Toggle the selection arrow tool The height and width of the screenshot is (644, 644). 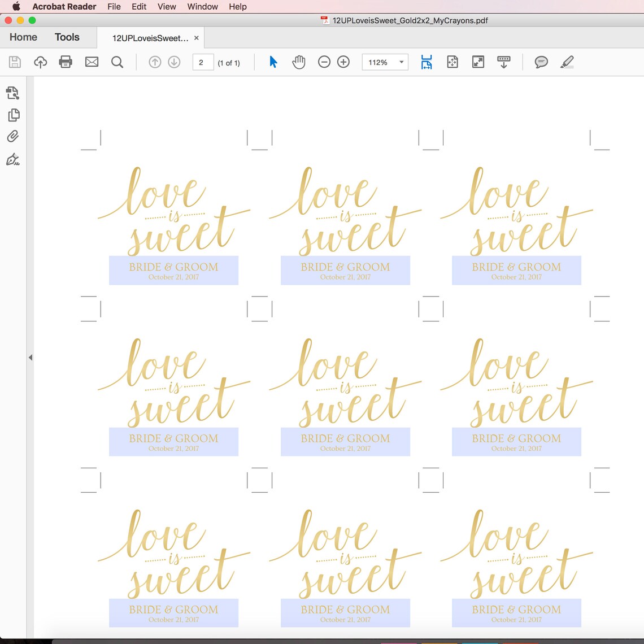[x=273, y=62]
